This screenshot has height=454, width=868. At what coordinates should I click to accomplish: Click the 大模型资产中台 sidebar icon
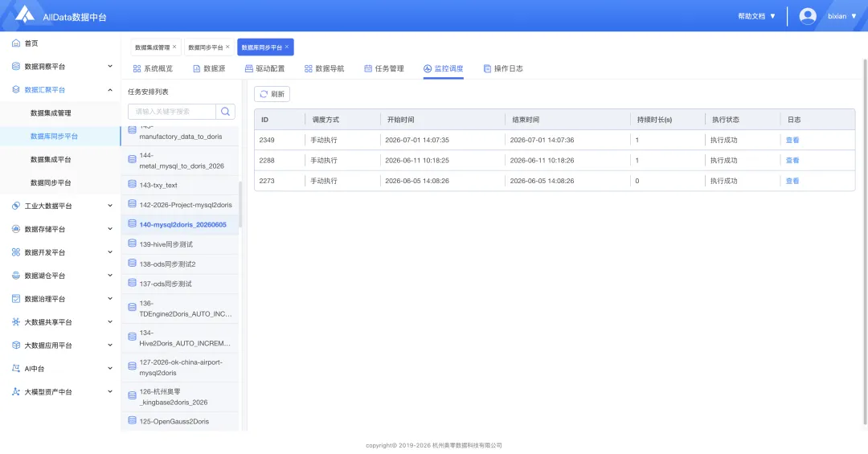16,391
